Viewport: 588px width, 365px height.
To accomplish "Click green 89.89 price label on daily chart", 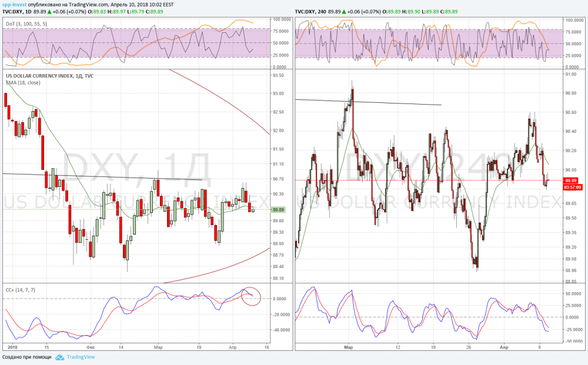I will 278,210.
